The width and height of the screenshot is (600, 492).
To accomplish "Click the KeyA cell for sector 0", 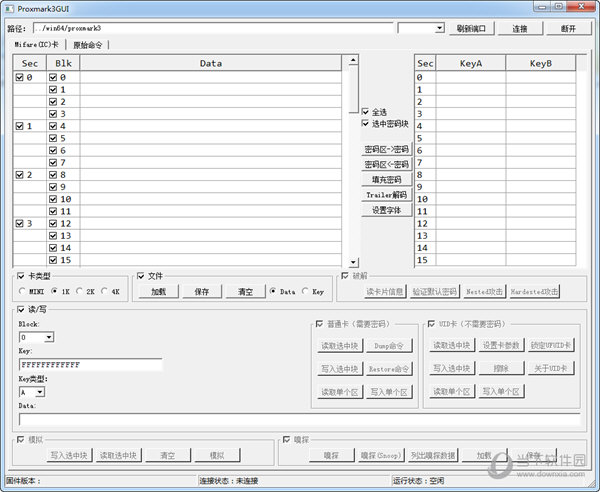I will point(471,77).
